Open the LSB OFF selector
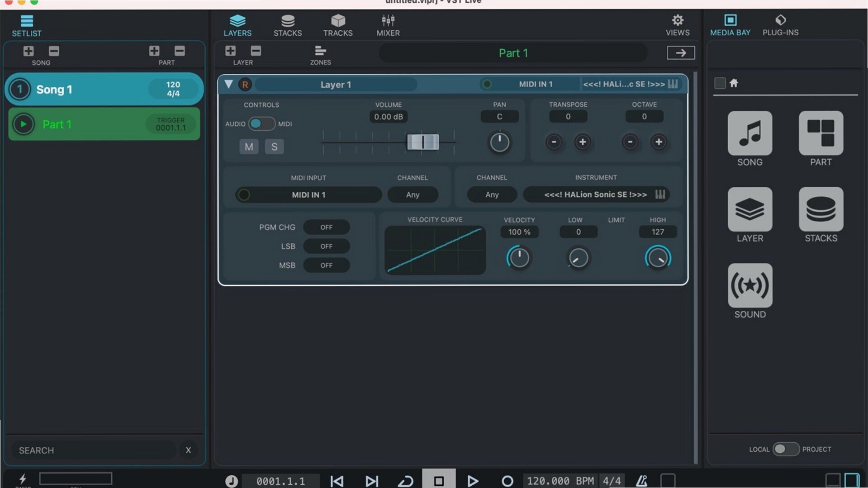Viewport: 868px width, 488px height. [x=326, y=246]
